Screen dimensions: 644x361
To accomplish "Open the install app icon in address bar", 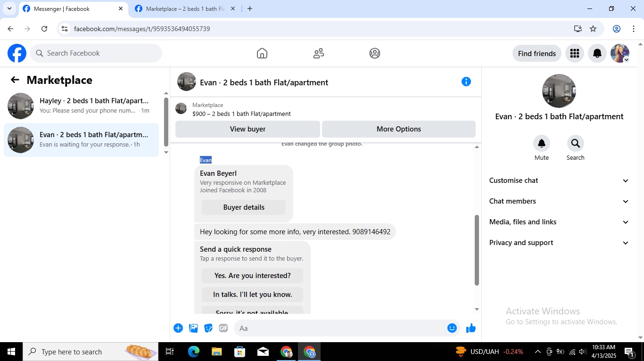I will 578,29.
